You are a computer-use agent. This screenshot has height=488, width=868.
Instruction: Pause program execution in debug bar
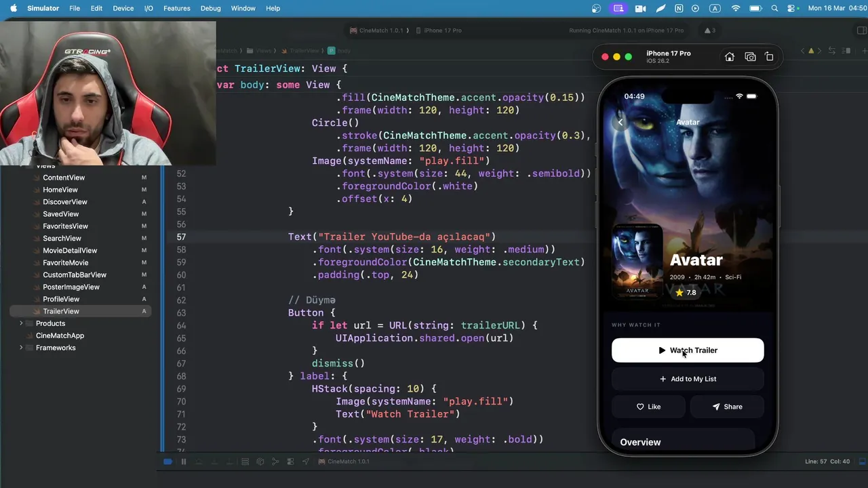(x=184, y=462)
